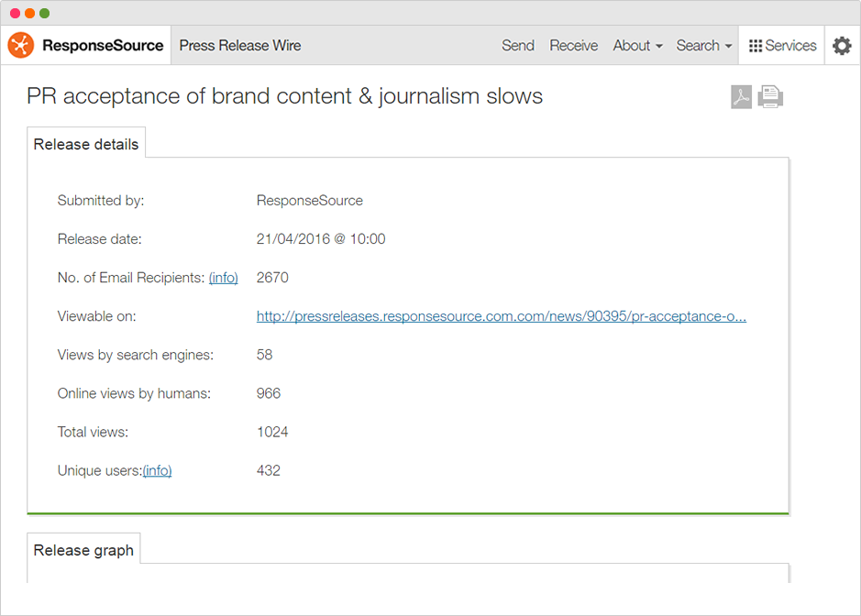The width and height of the screenshot is (861, 616).
Task: Switch to the Release graph tab
Action: point(83,550)
